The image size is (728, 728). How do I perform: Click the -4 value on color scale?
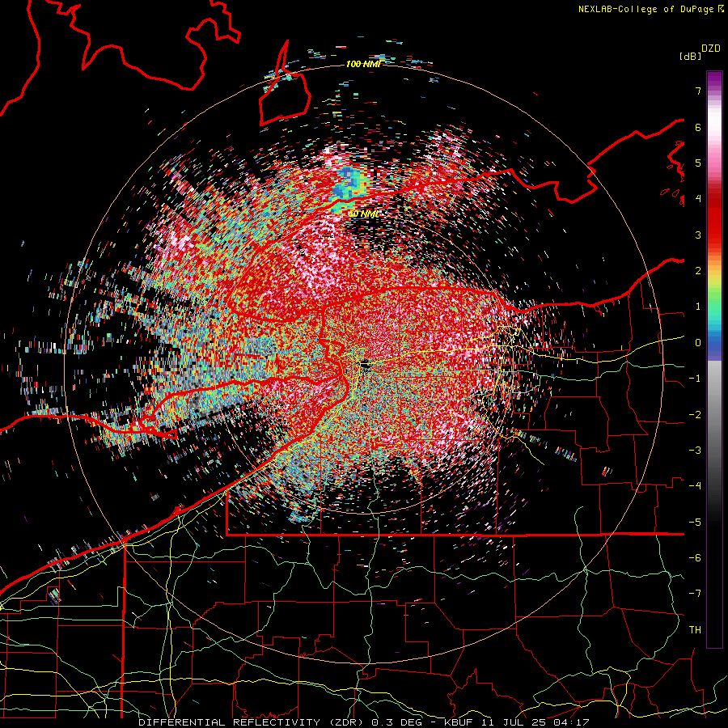(695, 486)
